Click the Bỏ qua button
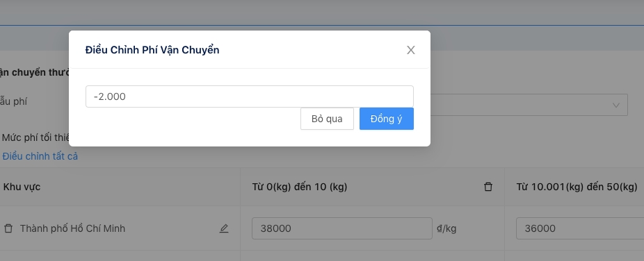 point(327,119)
